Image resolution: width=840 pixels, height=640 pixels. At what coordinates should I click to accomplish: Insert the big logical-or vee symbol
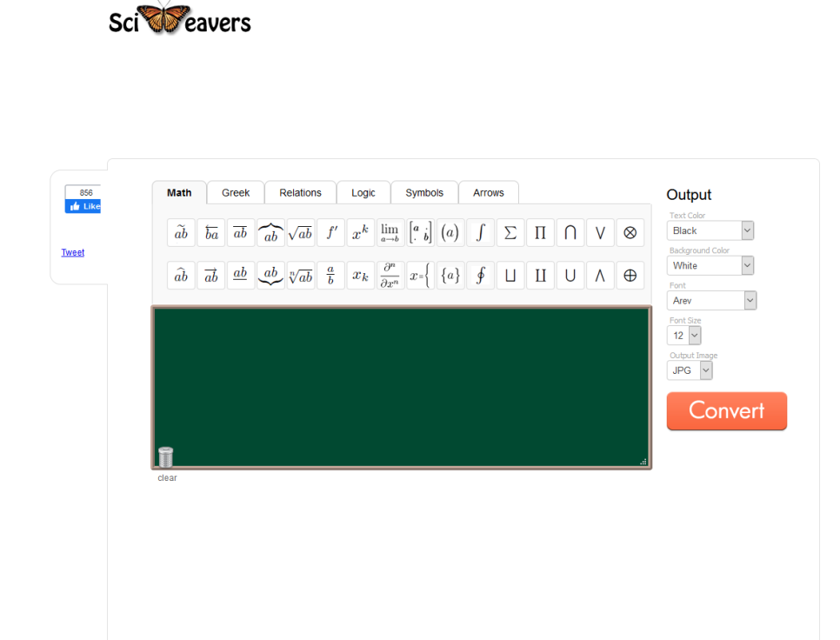point(600,233)
